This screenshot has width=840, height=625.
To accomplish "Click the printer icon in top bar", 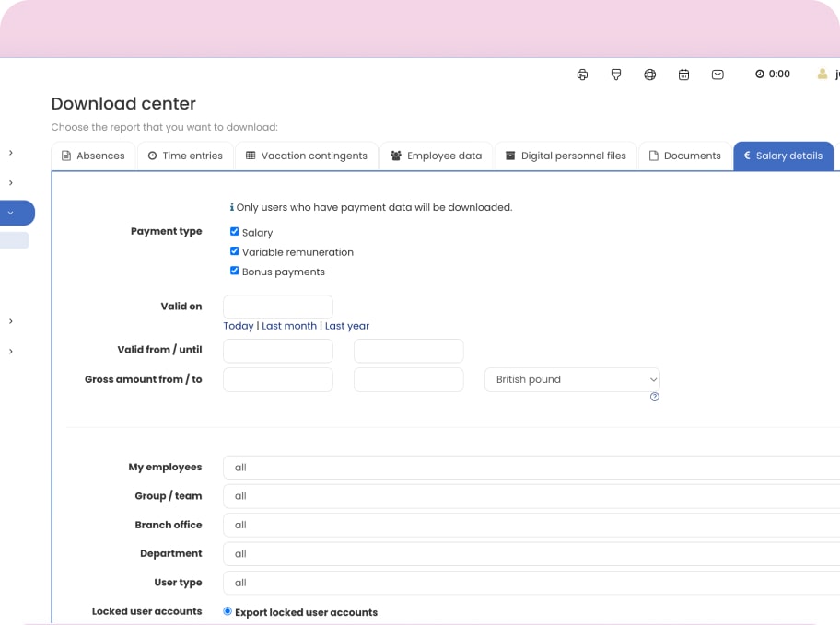I will click(582, 75).
